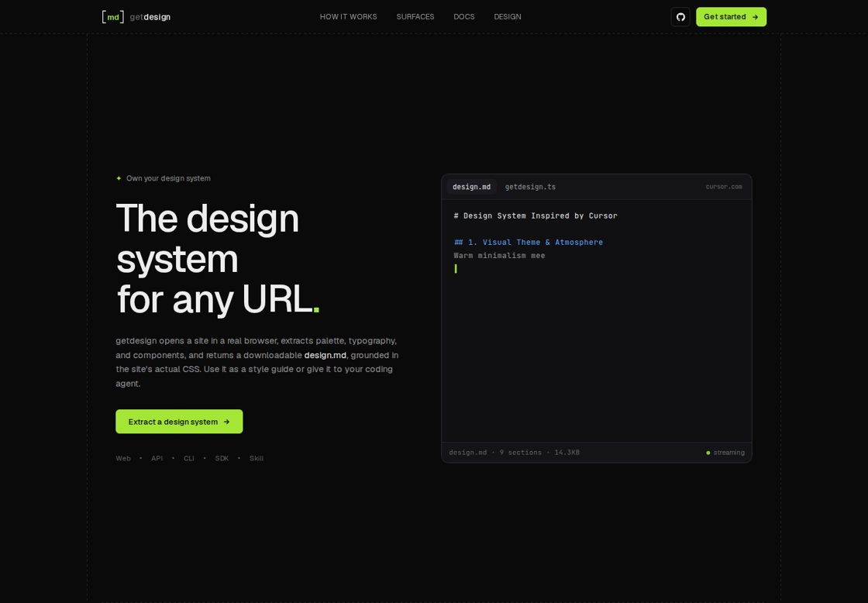Click the bold design.md text in description
The width and height of the screenshot is (868, 603).
(325, 355)
